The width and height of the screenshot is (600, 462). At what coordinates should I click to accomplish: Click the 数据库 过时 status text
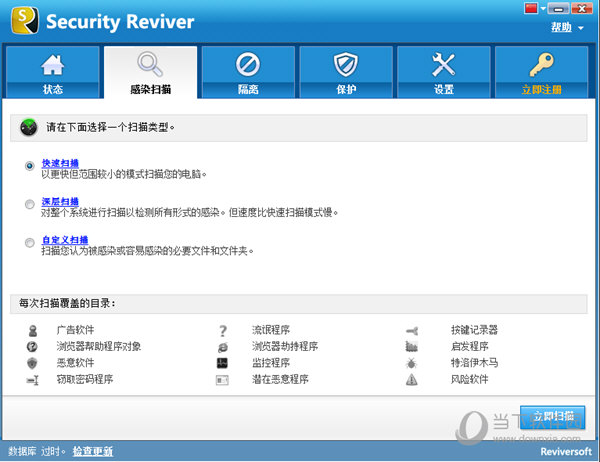coord(37,451)
